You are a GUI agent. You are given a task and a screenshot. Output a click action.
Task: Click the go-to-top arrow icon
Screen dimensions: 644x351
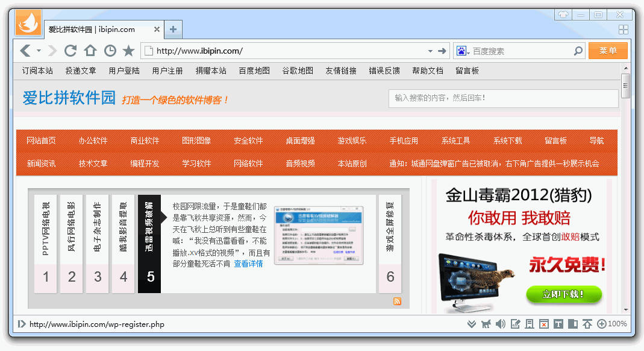click(x=587, y=324)
